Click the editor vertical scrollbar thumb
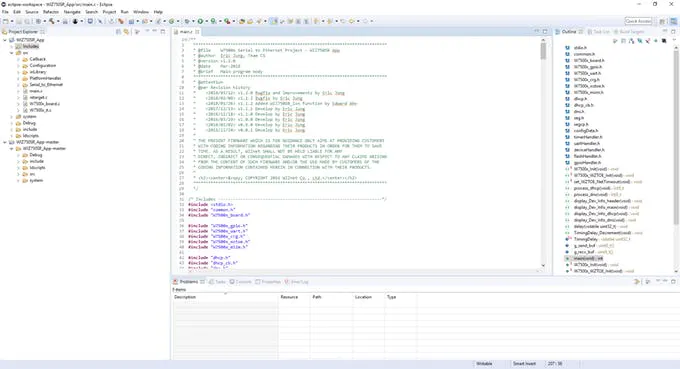 click(543, 51)
